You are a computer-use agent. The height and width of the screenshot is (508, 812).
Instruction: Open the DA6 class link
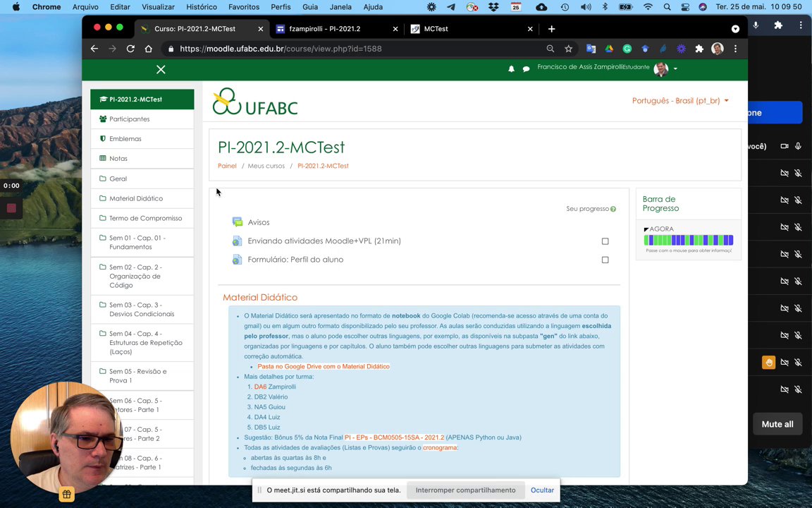[260, 387]
